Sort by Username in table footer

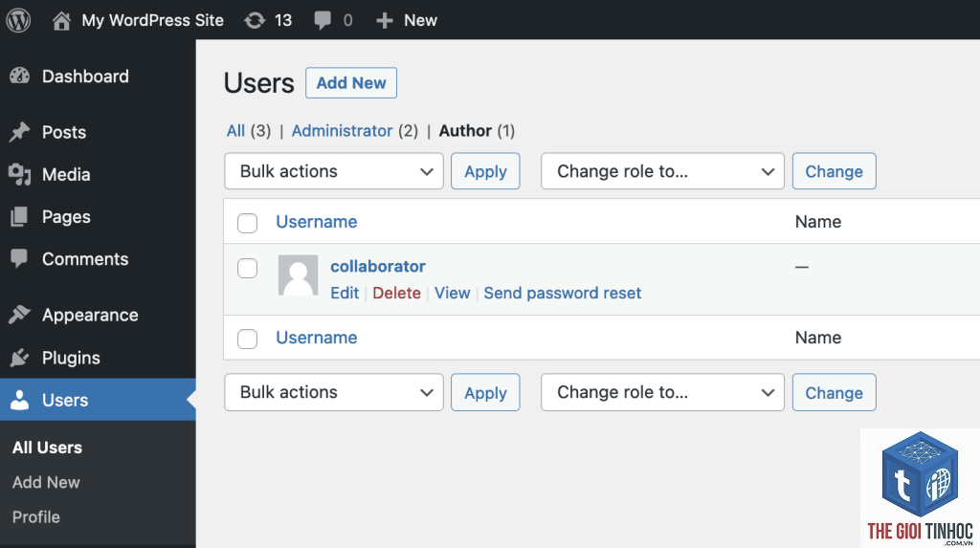pos(316,338)
